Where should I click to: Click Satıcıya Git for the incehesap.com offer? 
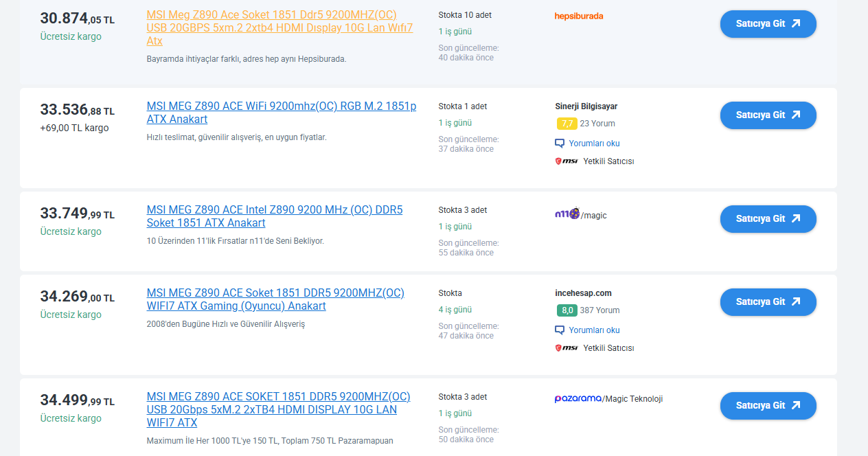768,301
